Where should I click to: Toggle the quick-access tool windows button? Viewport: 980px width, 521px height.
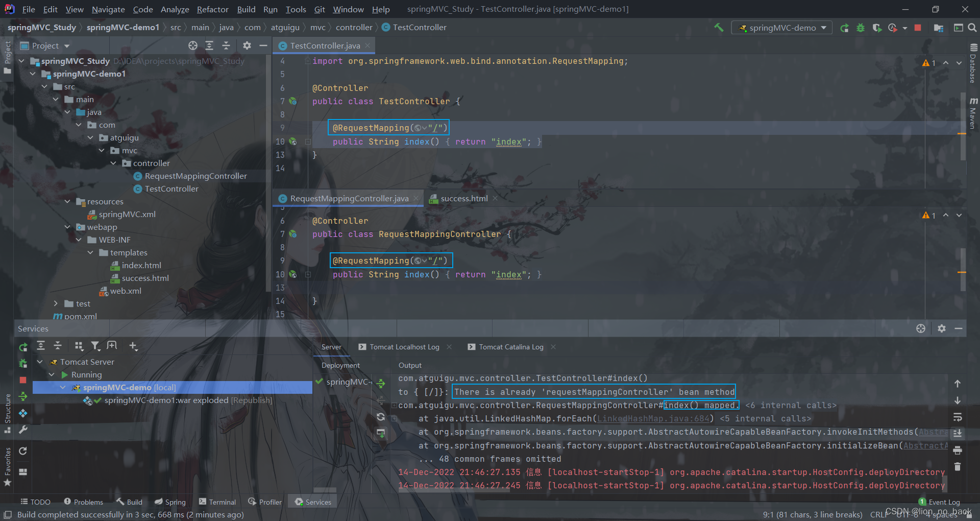7,514
